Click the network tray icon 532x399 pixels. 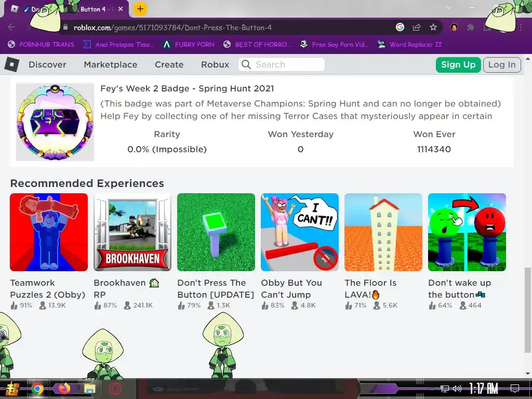pos(445,389)
